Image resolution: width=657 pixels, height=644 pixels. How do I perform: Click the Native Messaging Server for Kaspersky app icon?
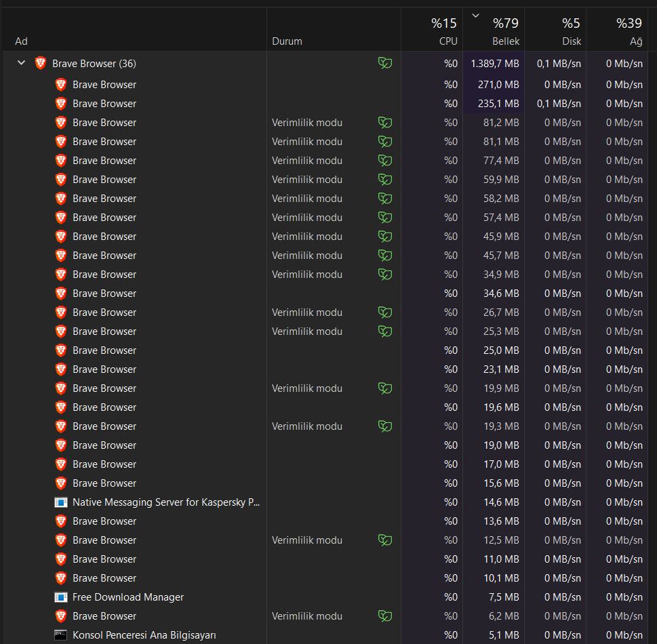point(61,502)
